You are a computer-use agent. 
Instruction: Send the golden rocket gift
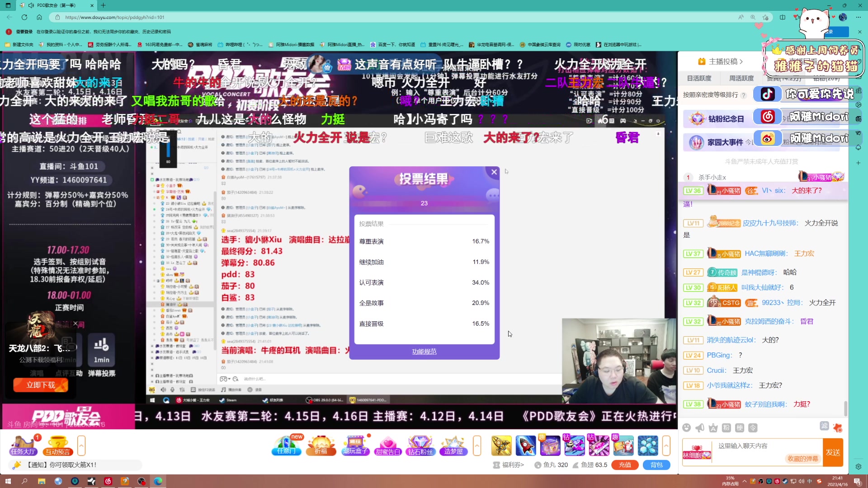502,446
